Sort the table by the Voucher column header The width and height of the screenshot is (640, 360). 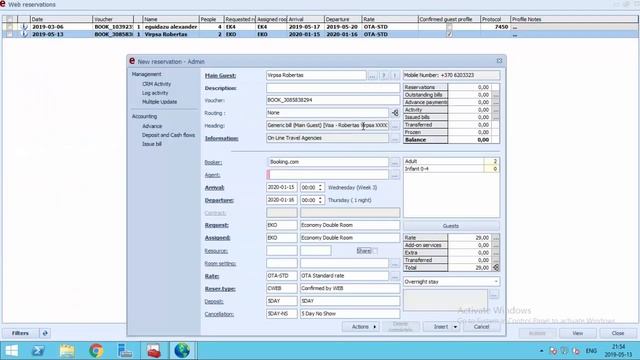113,19
